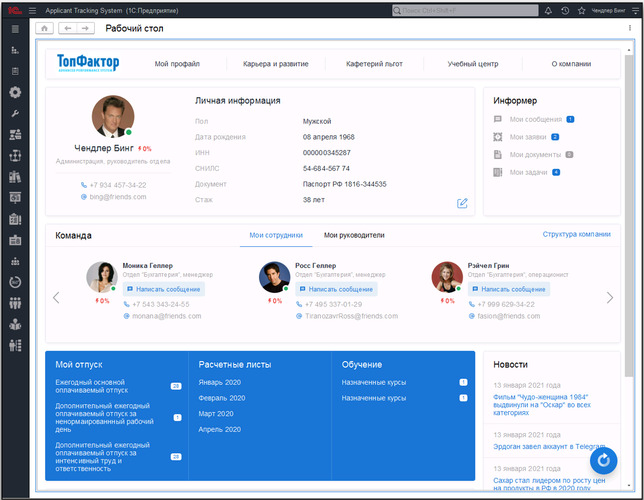
Task: Open payslip Февраль 2020
Action: click(x=222, y=398)
